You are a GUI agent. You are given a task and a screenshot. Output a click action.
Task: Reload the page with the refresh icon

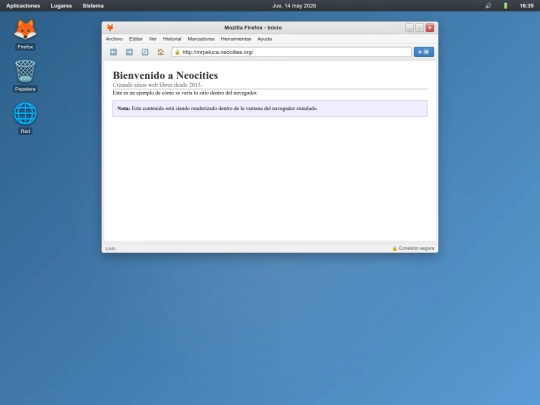click(145, 52)
